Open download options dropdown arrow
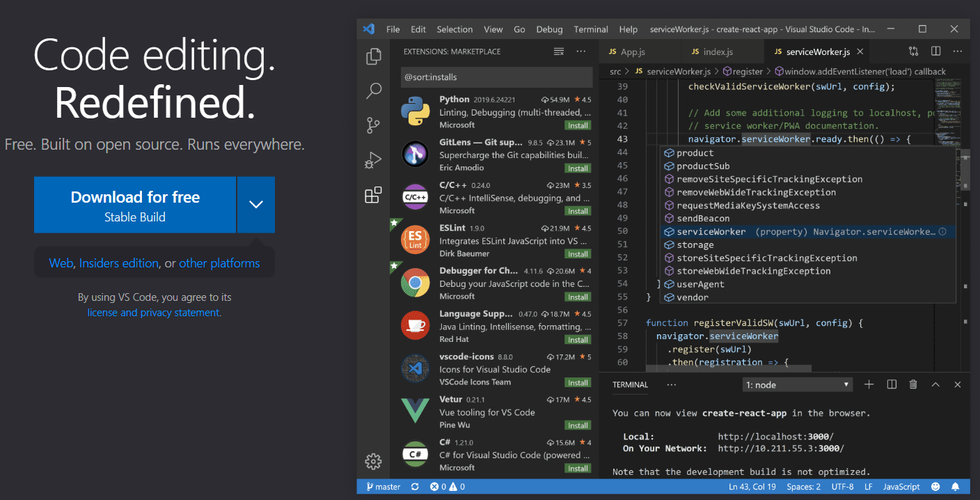The width and height of the screenshot is (980, 500). coord(256,205)
